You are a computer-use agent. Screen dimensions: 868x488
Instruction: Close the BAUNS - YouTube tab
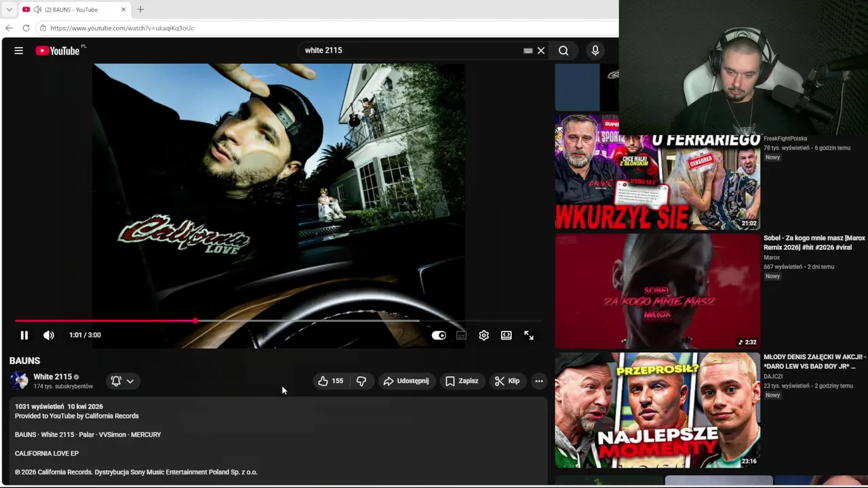click(123, 9)
